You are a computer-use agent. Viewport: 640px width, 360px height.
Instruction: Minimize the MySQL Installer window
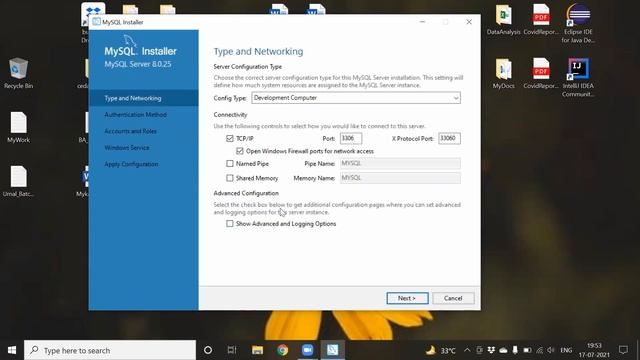point(423,22)
